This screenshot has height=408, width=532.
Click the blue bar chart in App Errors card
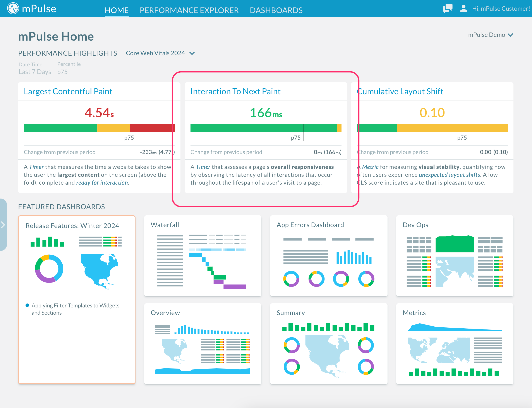coord(354,257)
